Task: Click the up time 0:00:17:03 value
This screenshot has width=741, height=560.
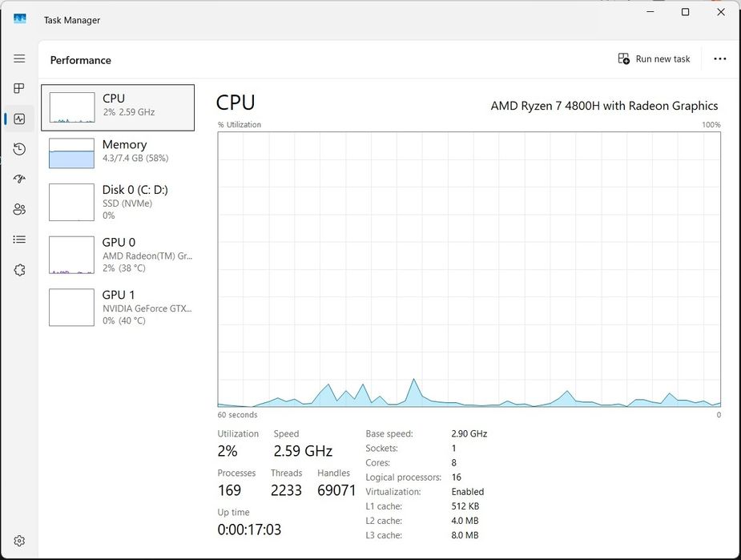Action: click(249, 530)
